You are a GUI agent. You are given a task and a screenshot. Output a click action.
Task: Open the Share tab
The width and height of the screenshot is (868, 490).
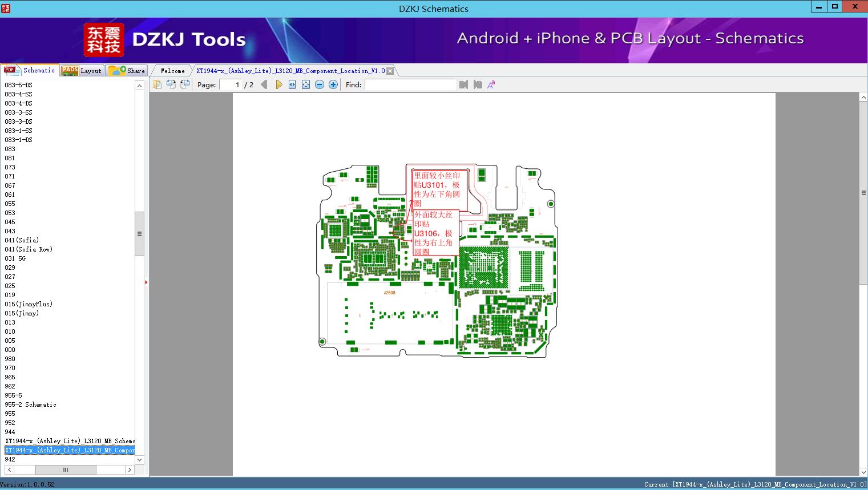127,71
